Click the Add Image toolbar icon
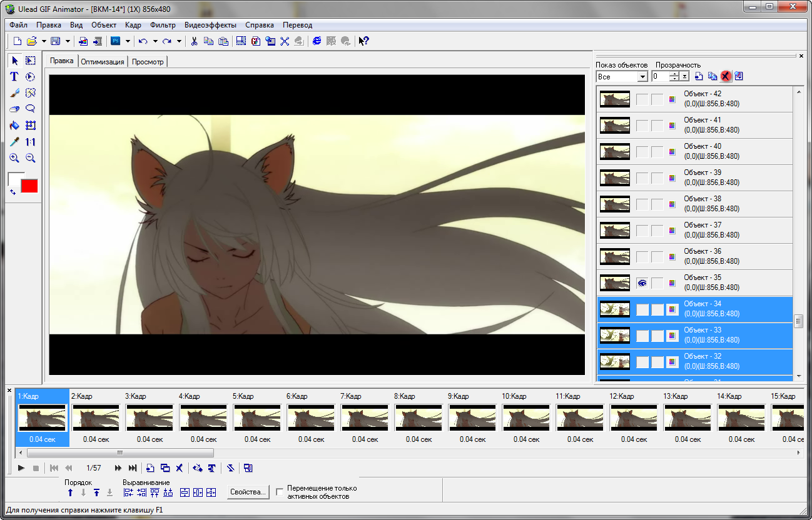 (83, 41)
